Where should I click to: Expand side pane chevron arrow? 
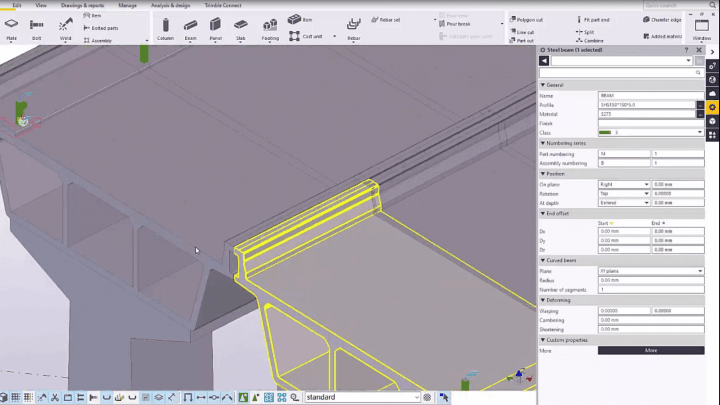point(712,52)
